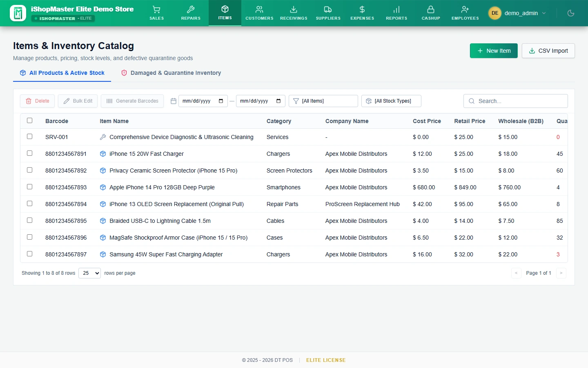Image resolution: width=588 pixels, height=368 pixels.
Task: Click box icon beside Samsung 45W Adapter
Action: click(103, 254)
